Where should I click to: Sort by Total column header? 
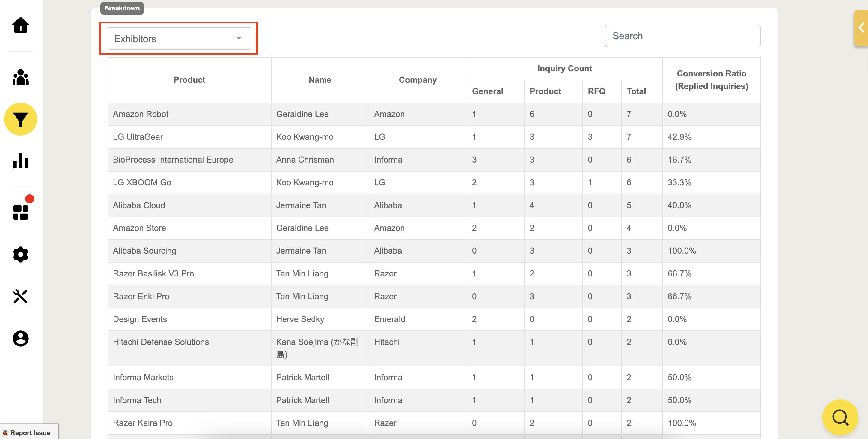click(x=636, y=91)
